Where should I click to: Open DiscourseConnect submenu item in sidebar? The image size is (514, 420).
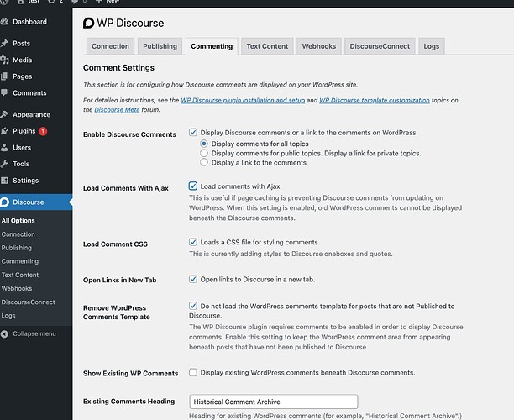pos(29,302)
